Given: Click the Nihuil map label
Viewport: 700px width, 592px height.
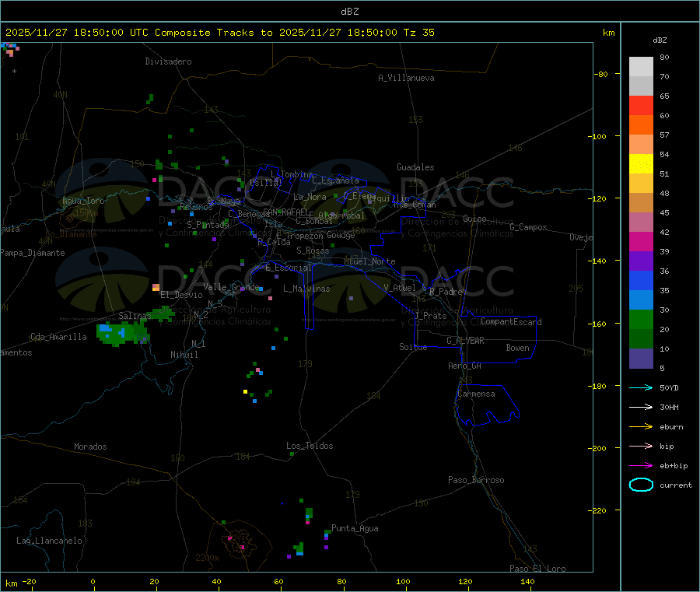Looking at the screenshot, I should pos(184,355).
